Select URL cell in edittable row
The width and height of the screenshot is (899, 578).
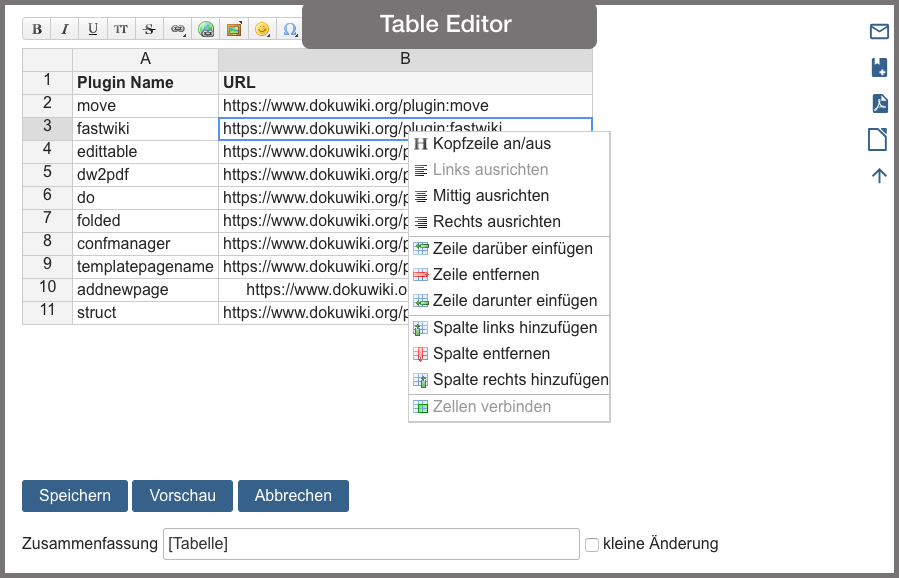314,152
